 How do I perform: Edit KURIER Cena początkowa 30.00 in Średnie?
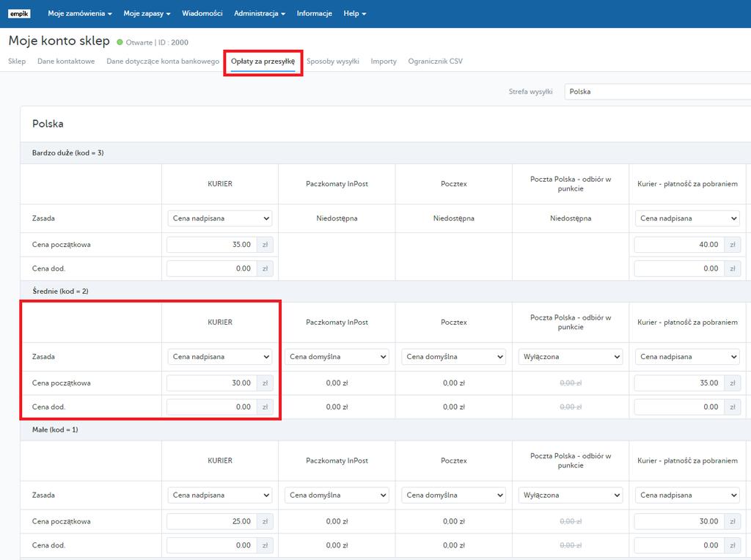click(x=212, y=383)
